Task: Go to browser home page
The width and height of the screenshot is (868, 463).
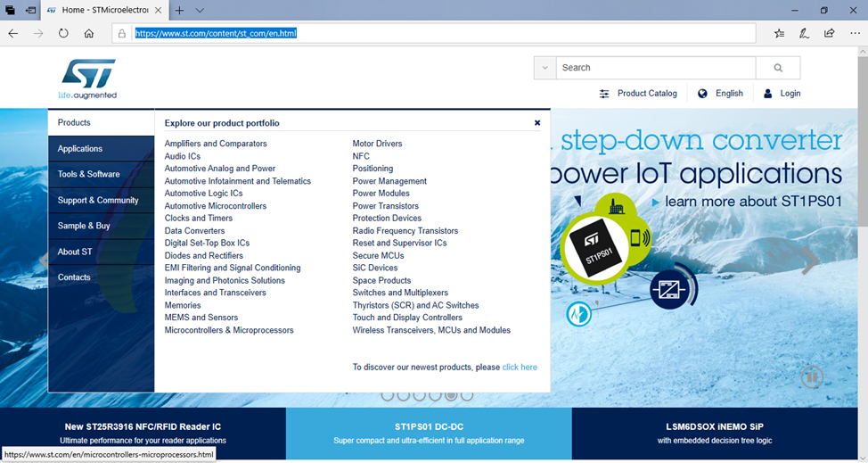Action: [x=88, y=33]
